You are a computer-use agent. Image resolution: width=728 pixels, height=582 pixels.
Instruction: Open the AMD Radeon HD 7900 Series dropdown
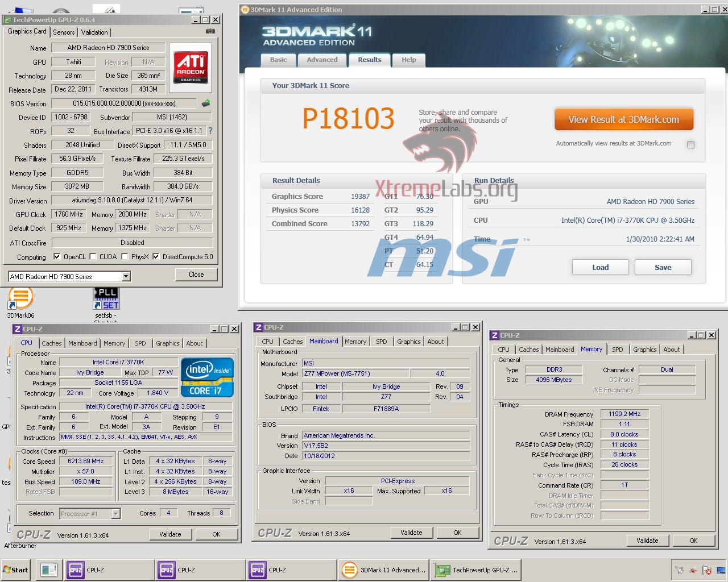coord(126,277)
